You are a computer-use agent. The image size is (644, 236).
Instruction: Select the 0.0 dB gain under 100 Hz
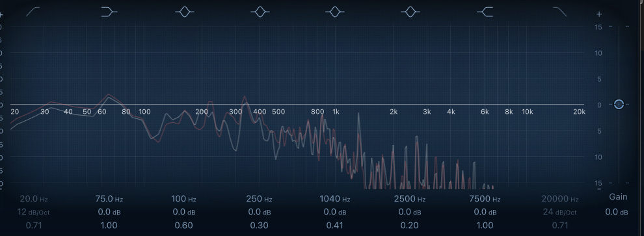pos(184,212)
